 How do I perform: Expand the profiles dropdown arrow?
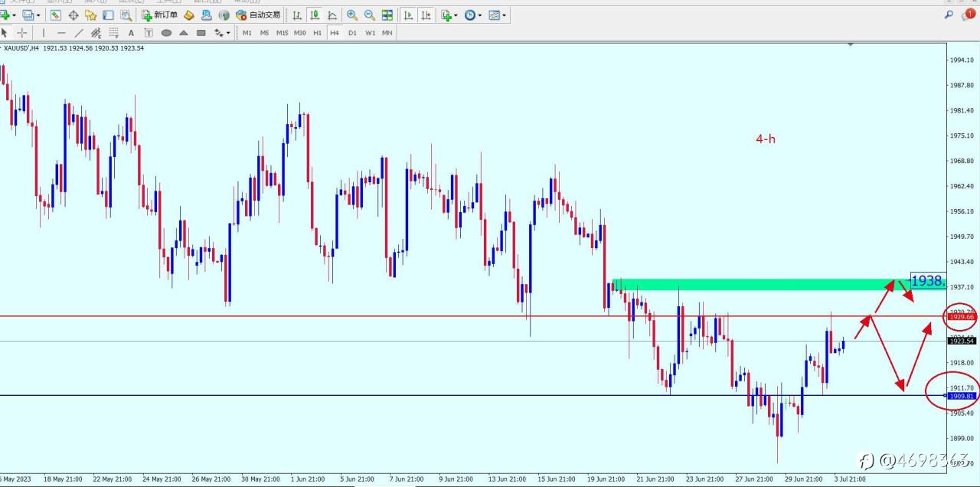(x=38, y=15)
